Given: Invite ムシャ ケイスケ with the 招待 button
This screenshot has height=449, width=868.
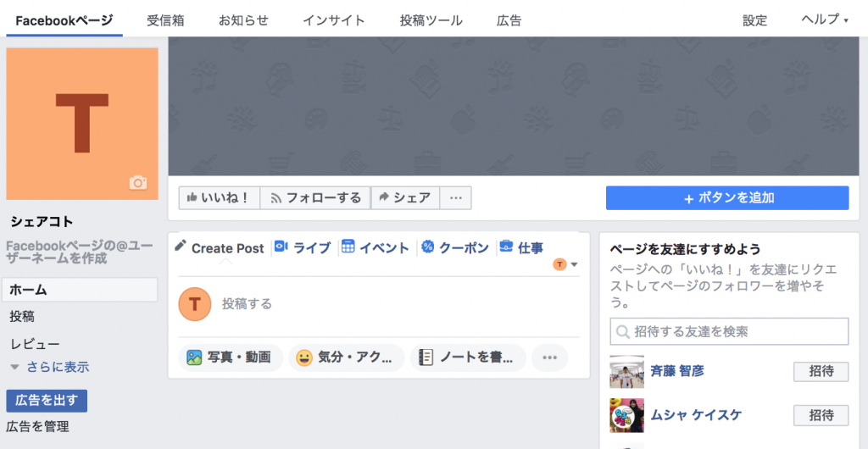Looking at the screenshot, I should coord(821,415).
